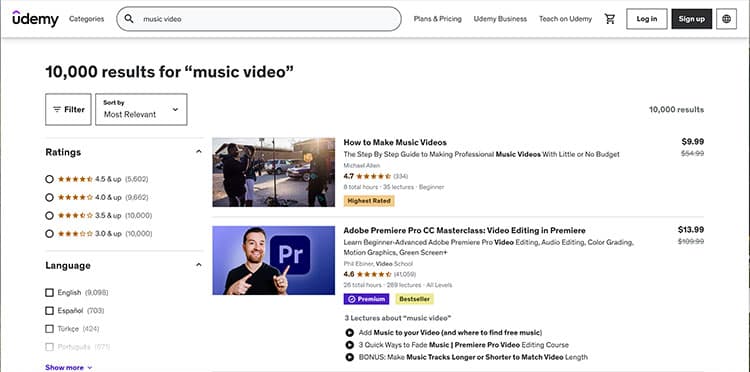Screen dimensions: 750x372
Task: Collapse the Language filter section
Action: tap(199, 265)
